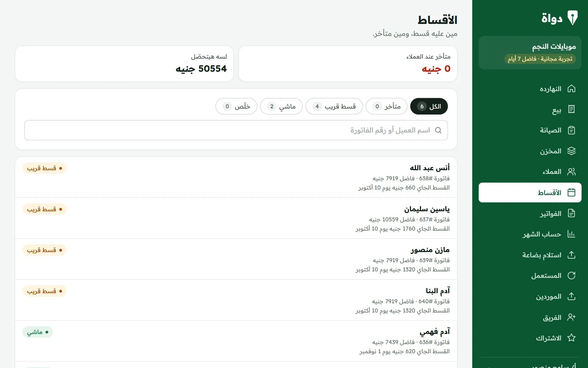This screenshot has height=368, width=588.
Task: Click the الأقساط page heading
Action: click(x=437, y=20)
